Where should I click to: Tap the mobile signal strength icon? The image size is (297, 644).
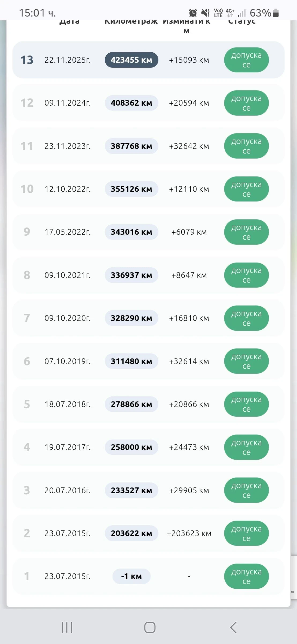(242, 13)
